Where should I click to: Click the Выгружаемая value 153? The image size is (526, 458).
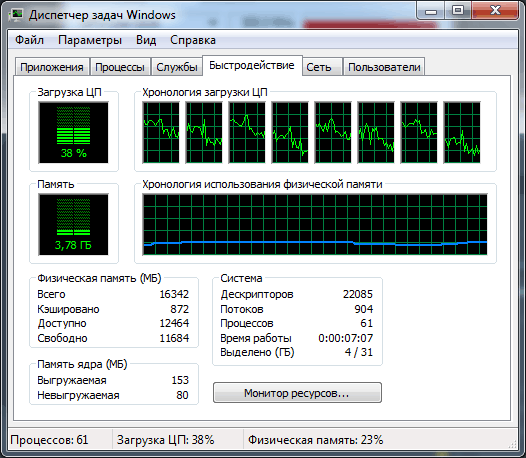point(180,380)
